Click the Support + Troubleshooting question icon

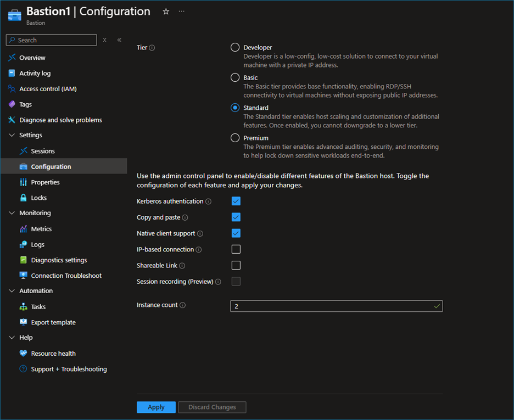[x=23, y=369]
